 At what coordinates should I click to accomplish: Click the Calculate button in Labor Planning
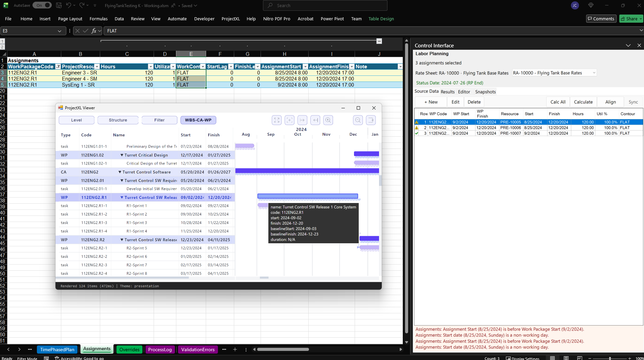[583, 102]
